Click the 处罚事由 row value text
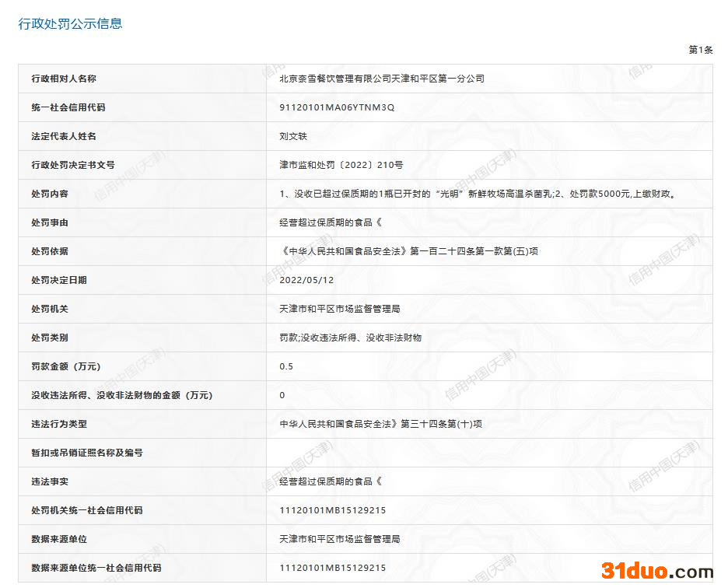This screenshot has height=588, width=728. point(331,222)
